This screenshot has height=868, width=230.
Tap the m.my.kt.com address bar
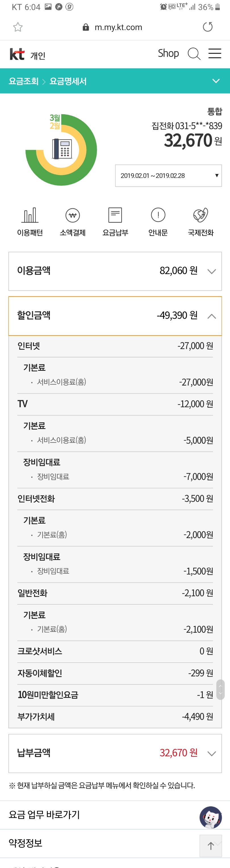tap(118, 27)
